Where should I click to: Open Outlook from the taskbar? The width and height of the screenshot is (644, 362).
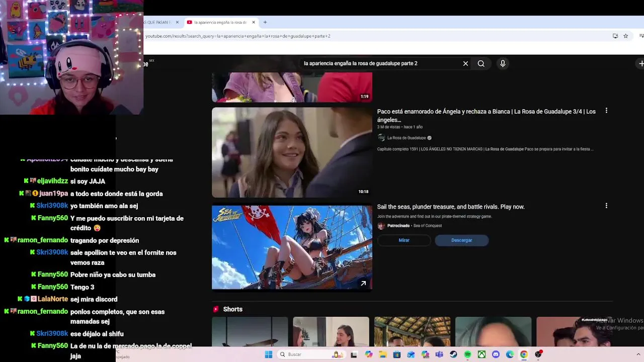[411, 354]
